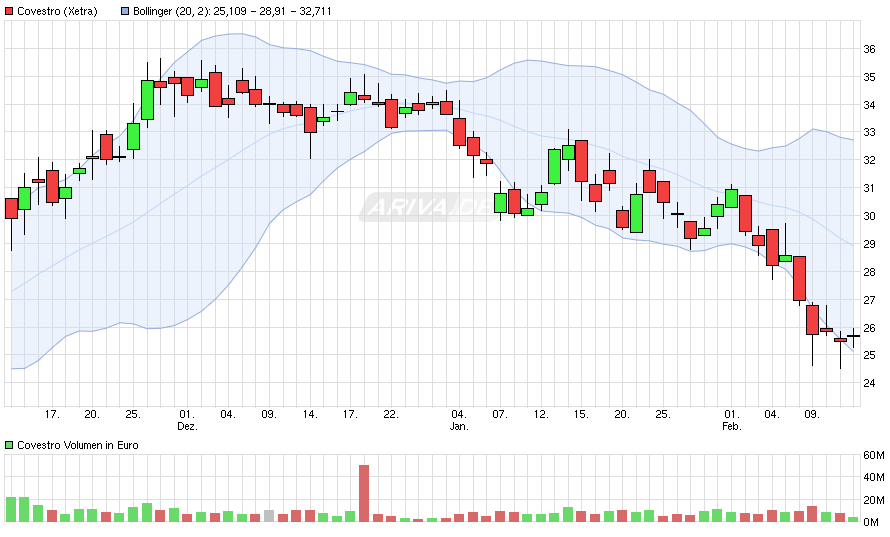Viewport: 890px width, 537px height.
Task: Click the date label '14.' on the axis
Action: (x=309, y=414)
